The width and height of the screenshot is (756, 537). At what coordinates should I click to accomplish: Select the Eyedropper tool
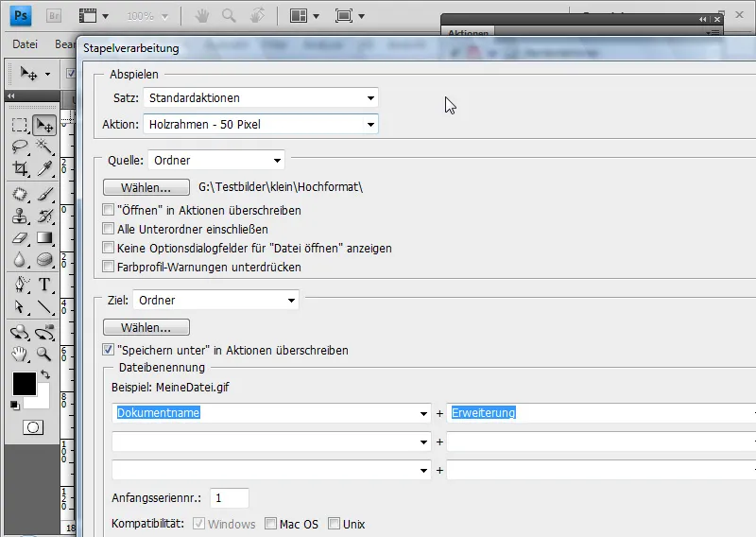click(44, 168)
